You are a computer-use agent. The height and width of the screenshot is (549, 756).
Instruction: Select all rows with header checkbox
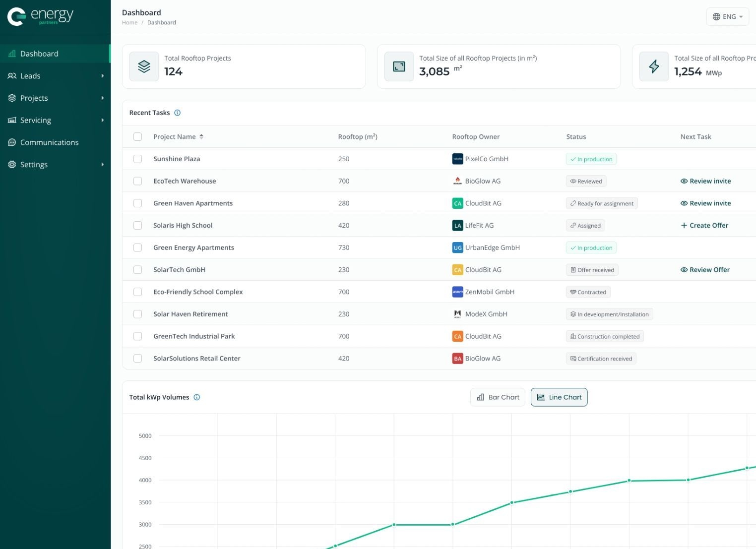pos(138,137)
